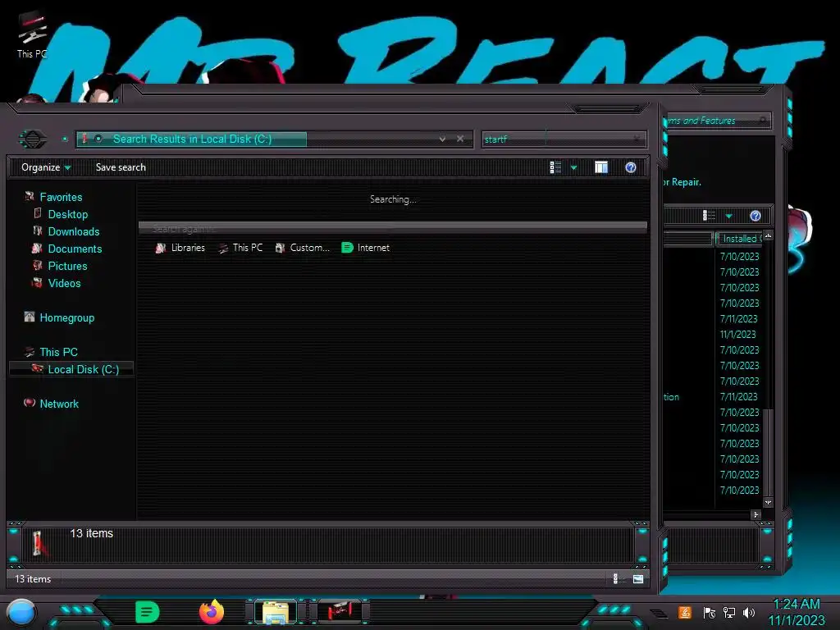Viewport: 840px width, 630px height.
Task: Open the address bar history dropdown
Action: [442, 139]
